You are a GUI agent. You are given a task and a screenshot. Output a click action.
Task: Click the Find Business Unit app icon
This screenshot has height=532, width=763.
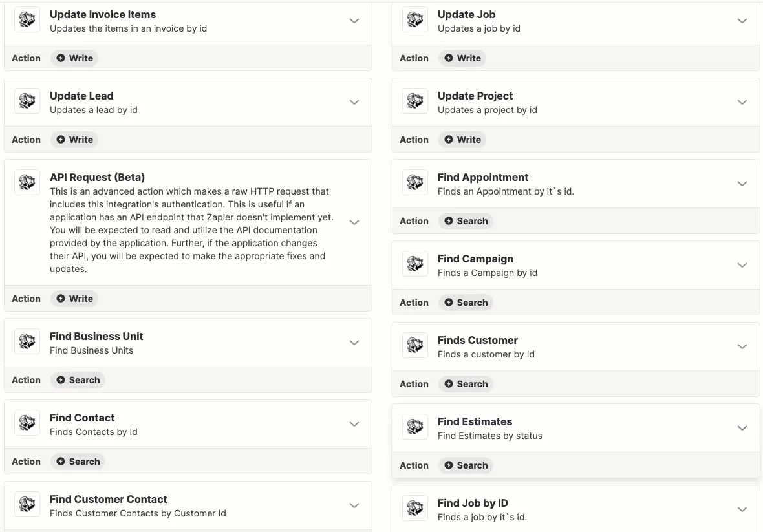27,342
